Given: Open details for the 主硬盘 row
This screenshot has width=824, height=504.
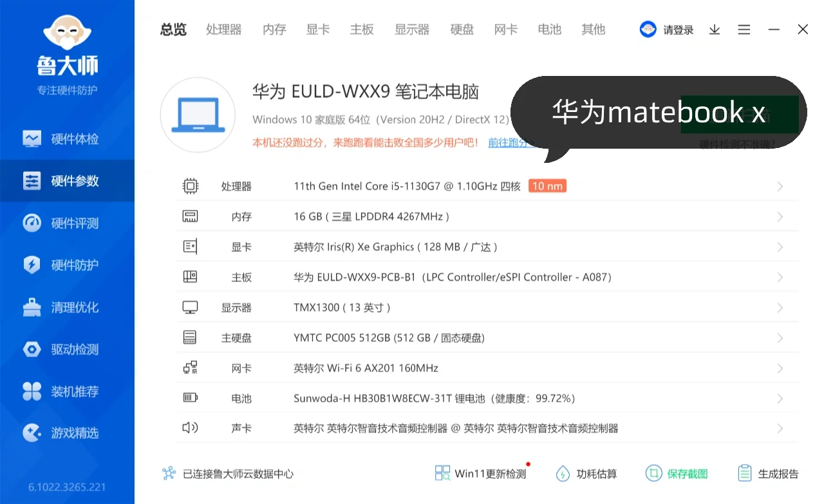Looking at the screenshot, I should coord(780,337).
